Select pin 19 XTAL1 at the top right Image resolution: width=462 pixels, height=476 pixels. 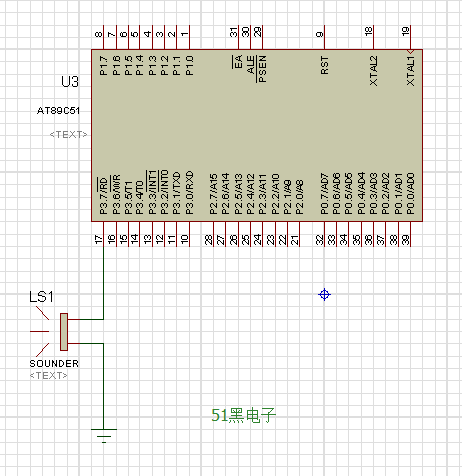410,37
